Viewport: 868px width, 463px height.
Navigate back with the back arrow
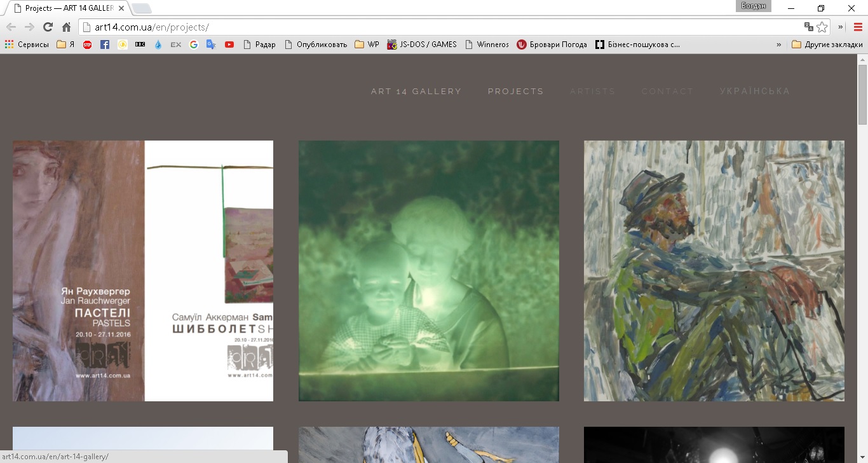[11, 27]
